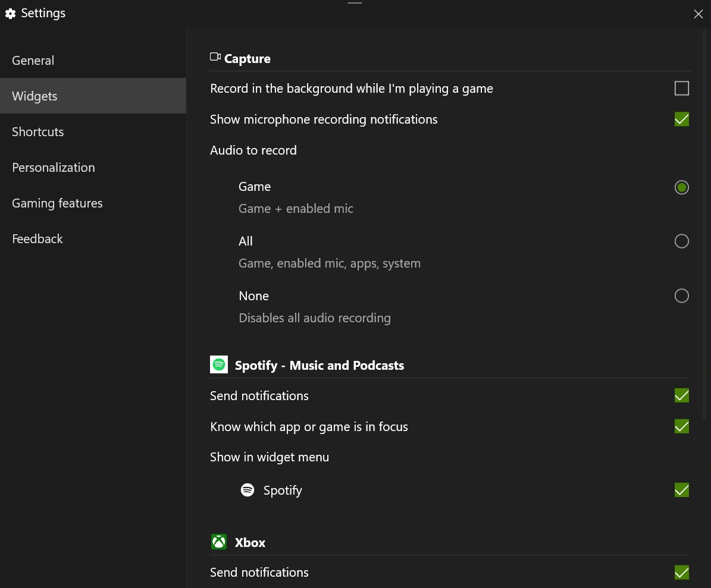Open the General settings tab
The height and width of the screenshot is (588, 711).
(x=93, y=60)
